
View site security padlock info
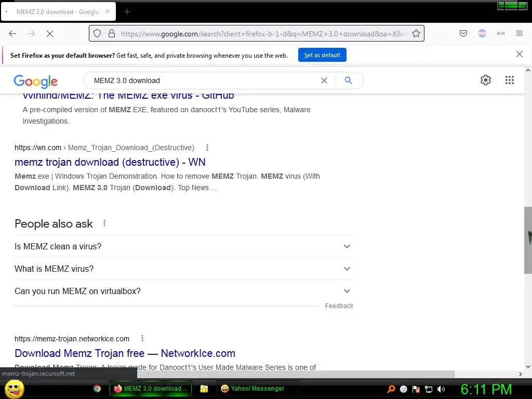click(112, 33)
